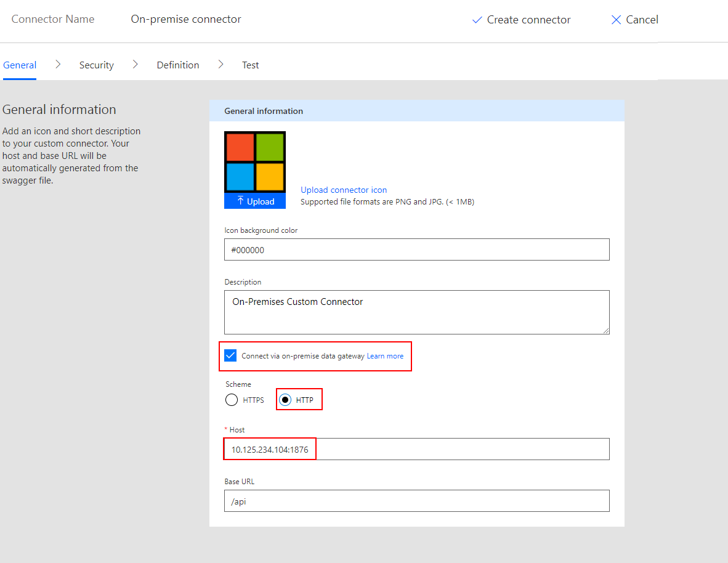
Task: Click the chevron before Test tab
Action: (221, 64)
